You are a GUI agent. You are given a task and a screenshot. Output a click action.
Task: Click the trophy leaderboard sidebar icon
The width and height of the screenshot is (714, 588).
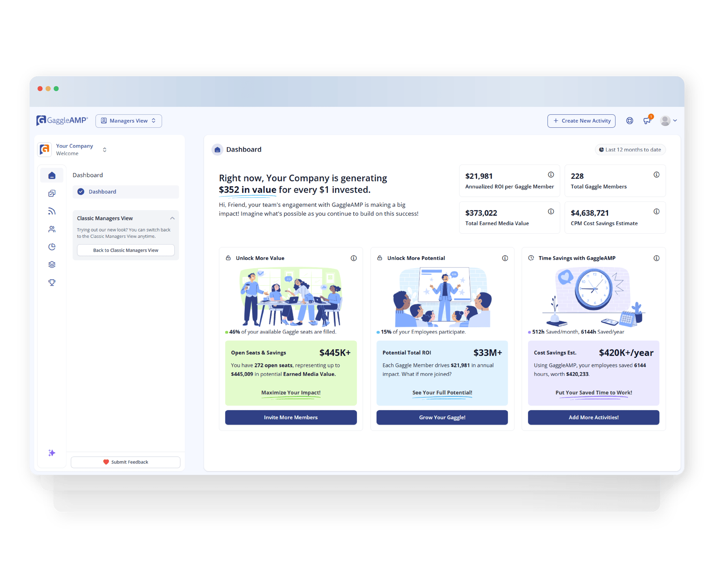(52, 282)
